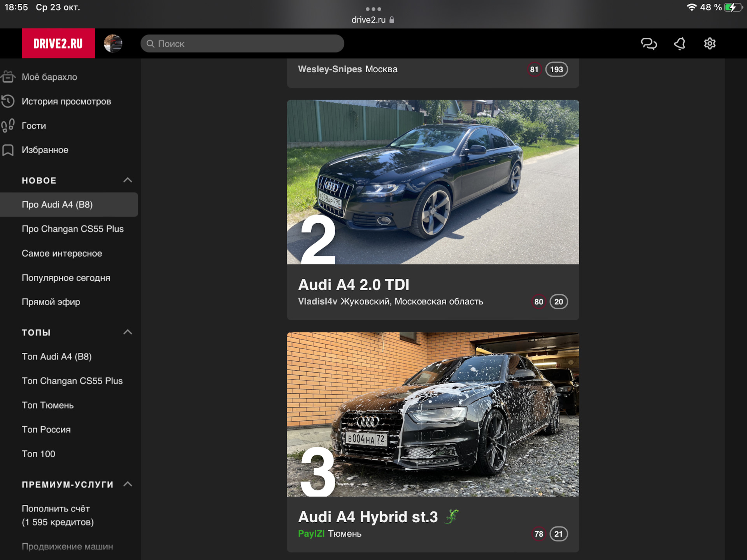
Task: Open Популярное сегодня
Action: tap(66, 278)
